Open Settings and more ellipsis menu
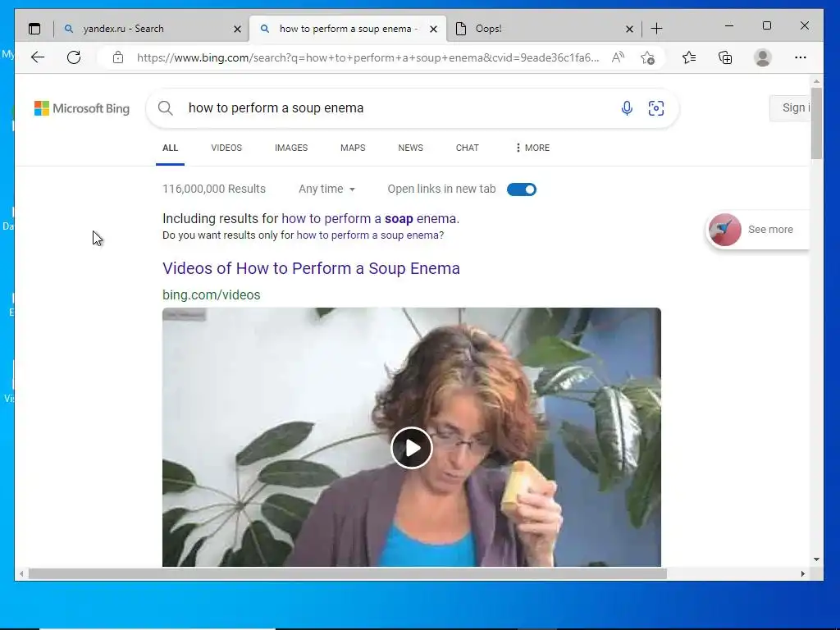Viewport: 840px width, 630px height. [801, 57]
